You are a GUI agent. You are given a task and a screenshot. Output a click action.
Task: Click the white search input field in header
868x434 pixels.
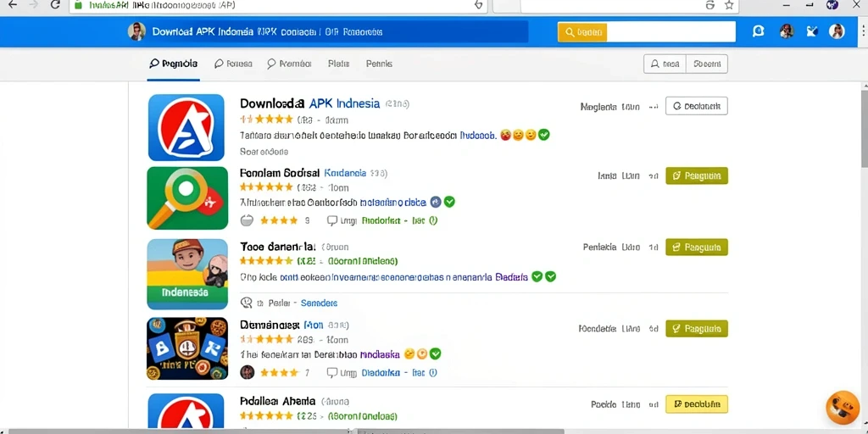(x=671, y=31)
